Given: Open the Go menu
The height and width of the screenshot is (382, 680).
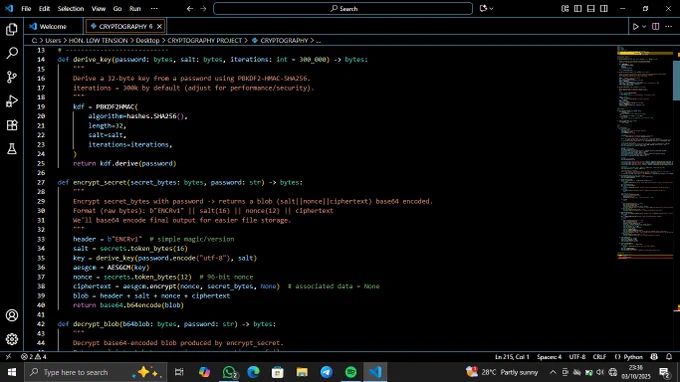Looking at the screenshot, I should pyautogui.click(x=117, y=8).
